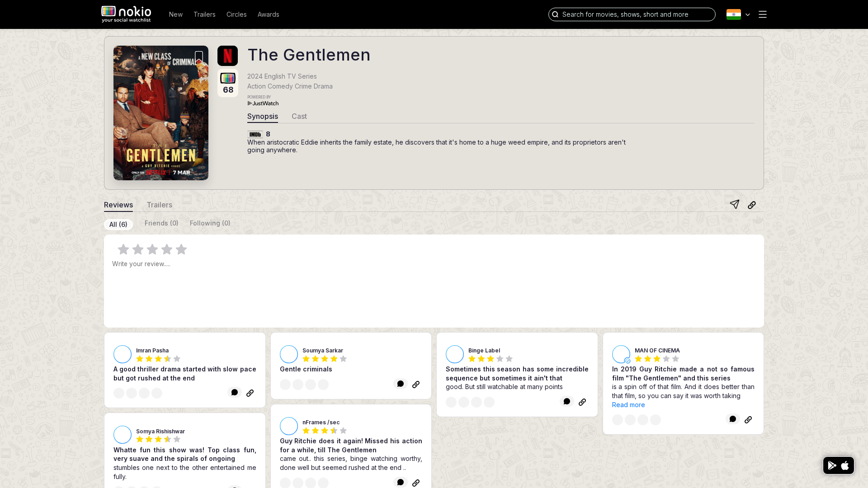Click the "Gentle criminals" review text
868x488 pixels.
click(x=306, y=369)
